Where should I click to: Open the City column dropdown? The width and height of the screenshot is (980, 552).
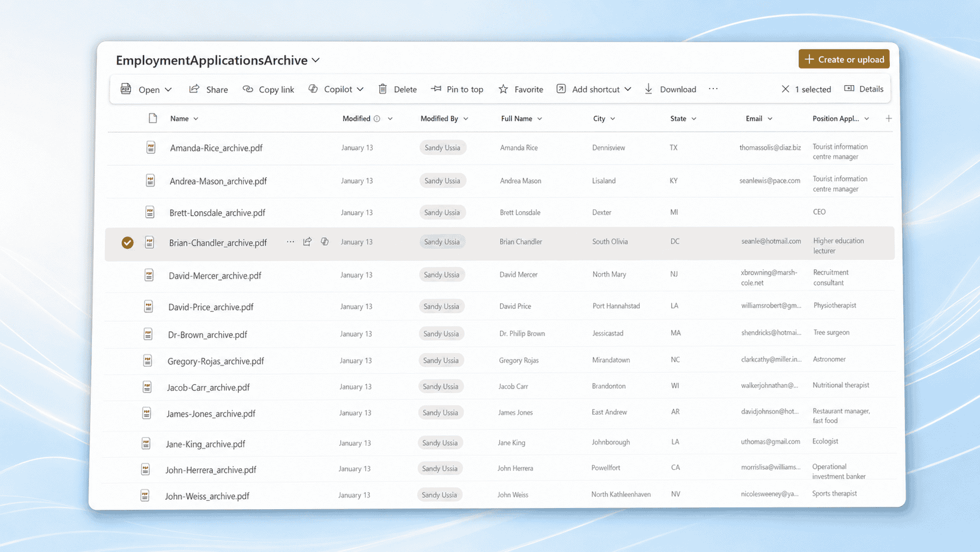[612, 118]
